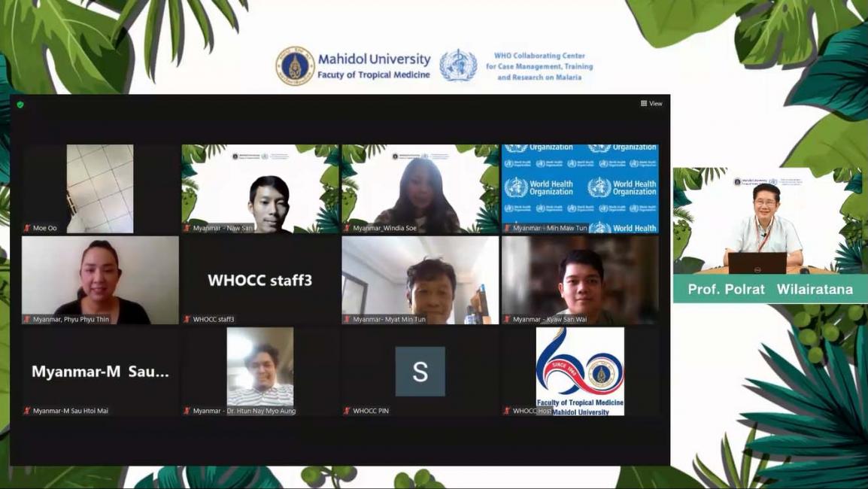Screen dimensions: 868x489
Task: Select the WHOCC Host 60th anniversary logo tile
Action: click(580, 372)
